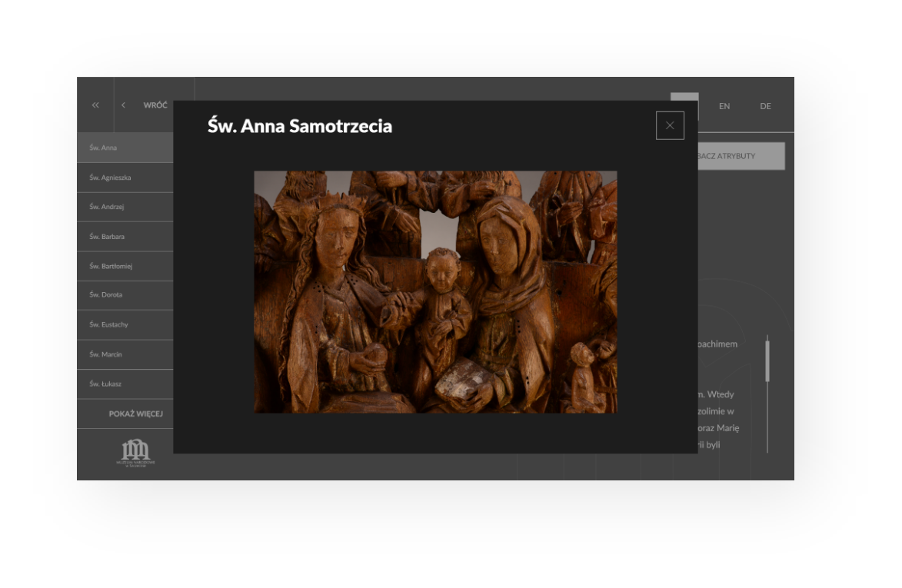The width and height of the screenshot is (902, 588).
Task: Switch language to DE
Action: point(765,106)
